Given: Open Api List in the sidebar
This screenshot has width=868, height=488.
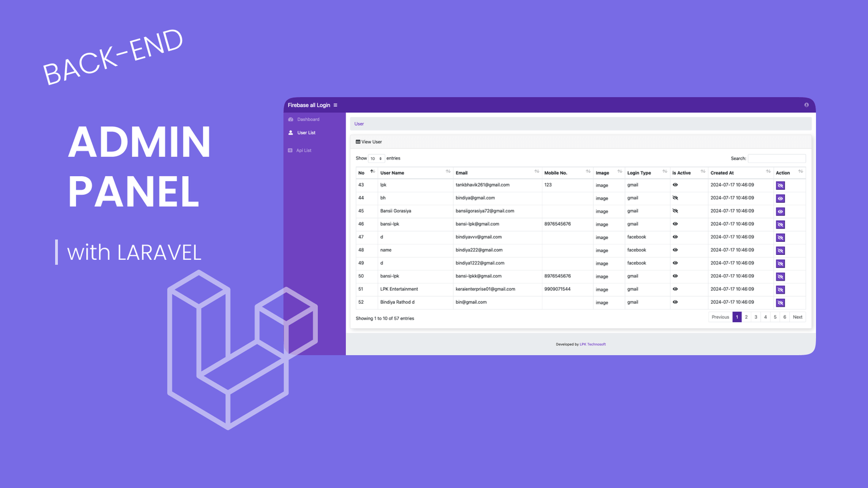Looking at the screenshot, I should [x=299, y=151].
